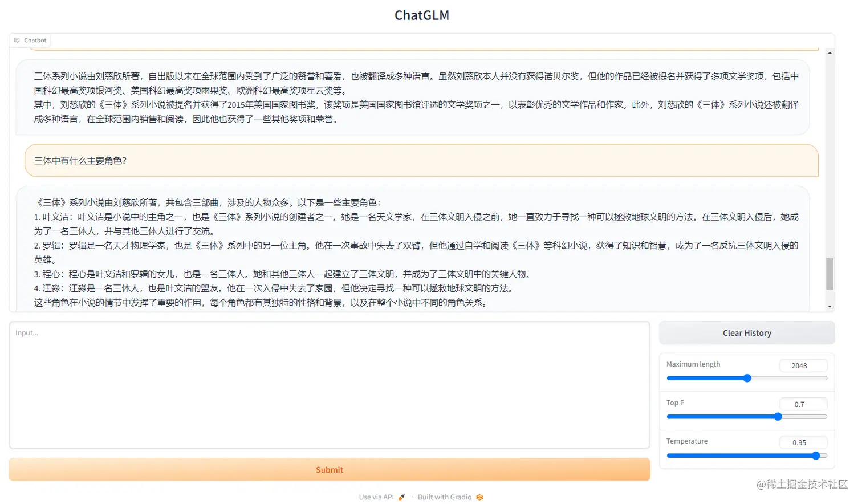Screen dimensions: 862x504
Task: Click the line starting 2. 罗辑
Action: pos(416,253)
